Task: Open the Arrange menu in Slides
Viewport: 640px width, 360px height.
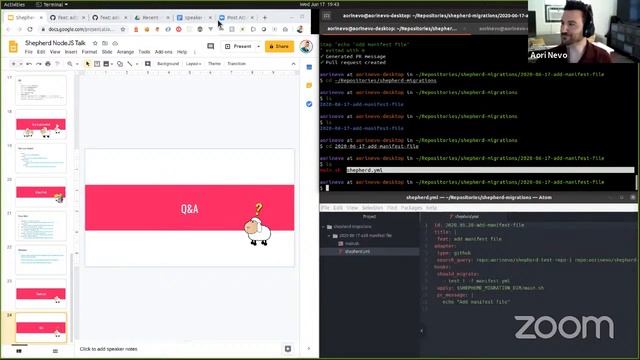Action: click(125, 52)
